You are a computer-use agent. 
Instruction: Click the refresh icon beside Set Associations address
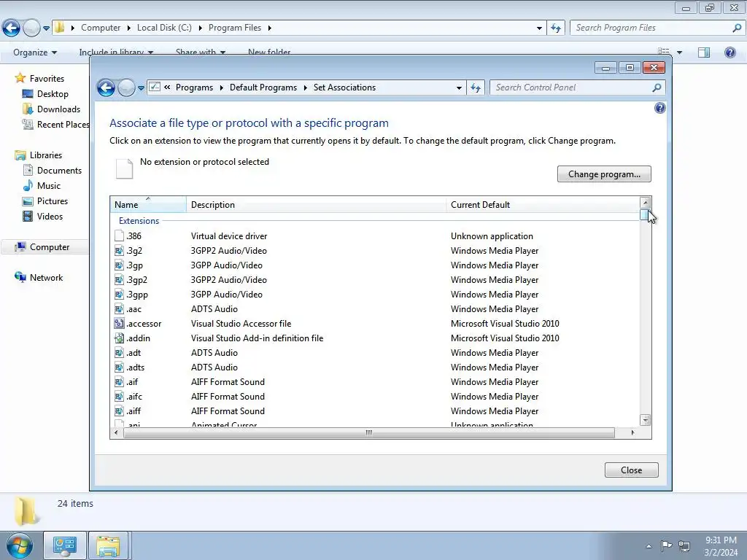coord(476,87)
